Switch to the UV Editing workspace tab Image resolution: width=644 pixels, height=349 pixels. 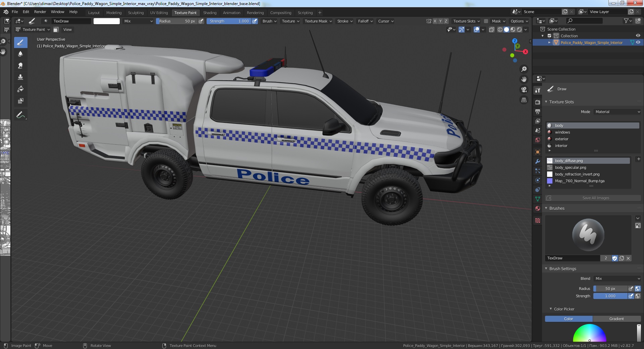(x=159, y=13)
